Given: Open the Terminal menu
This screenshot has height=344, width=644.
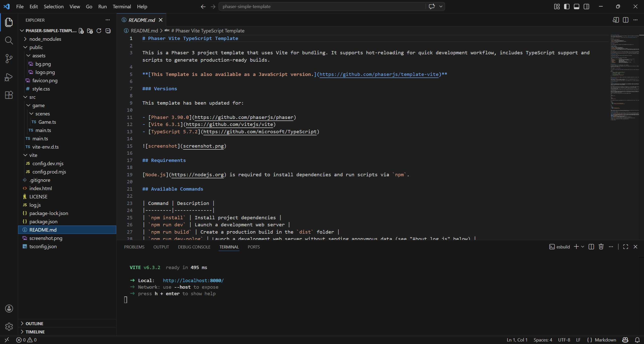Looking at the screenshot, I should [122, 7].
